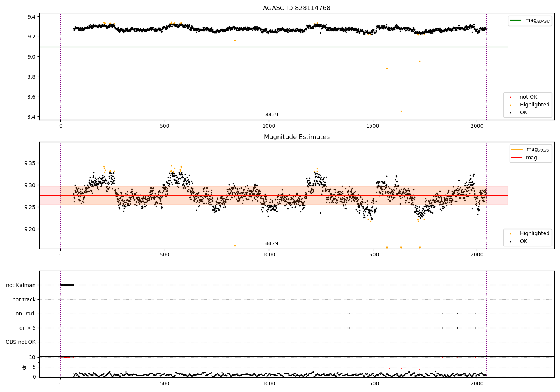Select the mag AGASC legend label
Viewport: 560px width, 392px height.
pos(537,21)
